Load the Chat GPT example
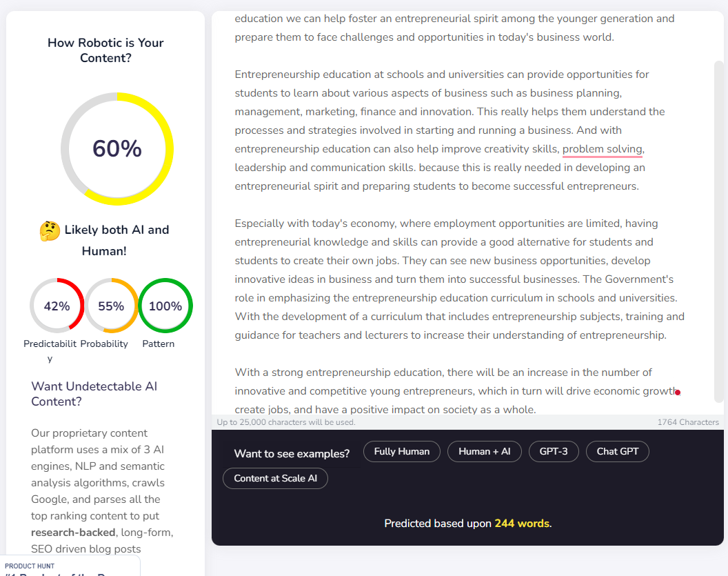728x576 pixels. 618,452
